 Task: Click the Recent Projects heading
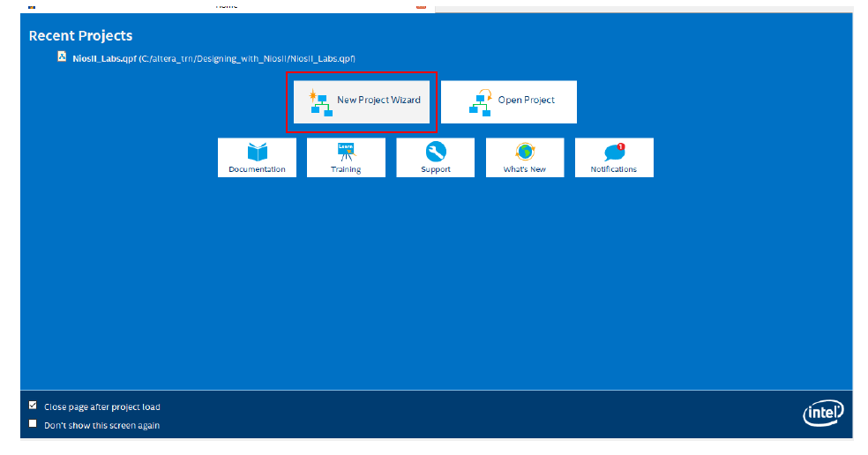point(81,36)
